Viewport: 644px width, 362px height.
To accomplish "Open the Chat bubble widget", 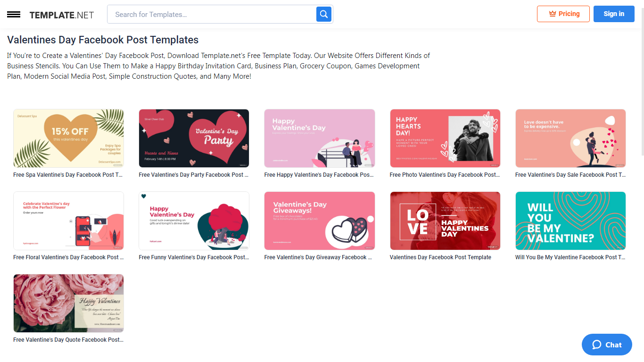I will click(x=606, y=345).
